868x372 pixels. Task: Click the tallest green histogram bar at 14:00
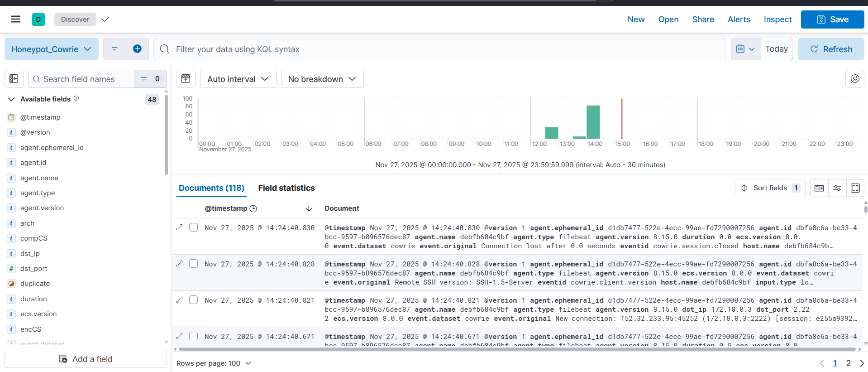coord(593,122)
